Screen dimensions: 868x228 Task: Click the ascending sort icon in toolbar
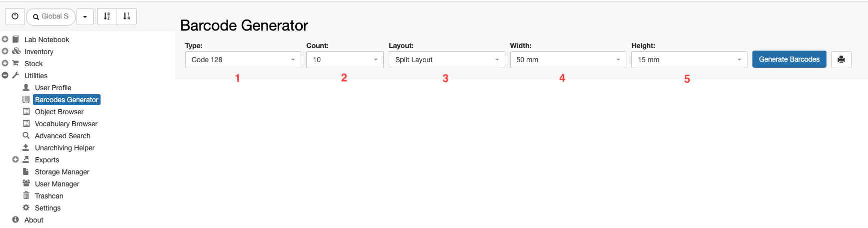click(x=107, y=17)
